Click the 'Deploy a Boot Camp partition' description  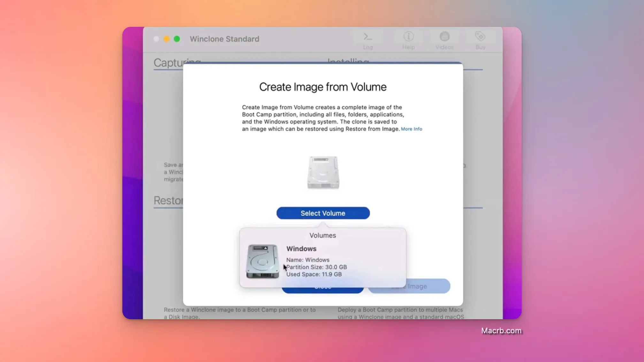tap(401, 313)
